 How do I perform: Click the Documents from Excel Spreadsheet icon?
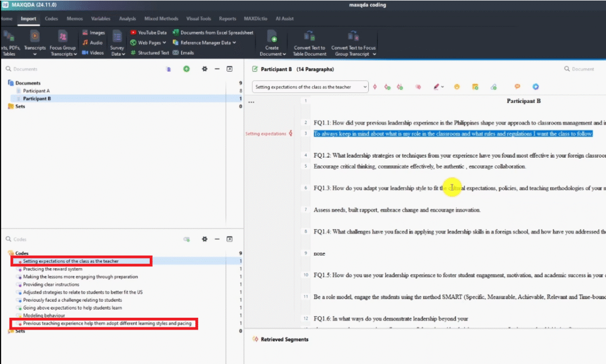tap(176, 33)
